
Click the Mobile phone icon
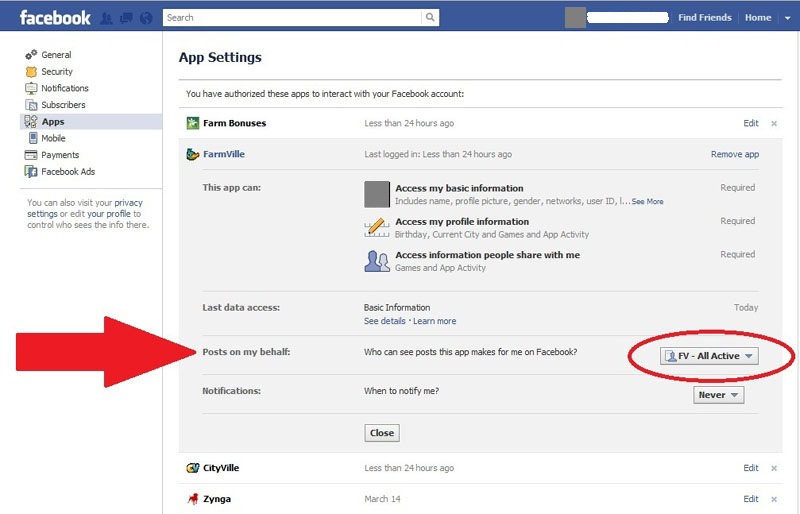(33, 138)
